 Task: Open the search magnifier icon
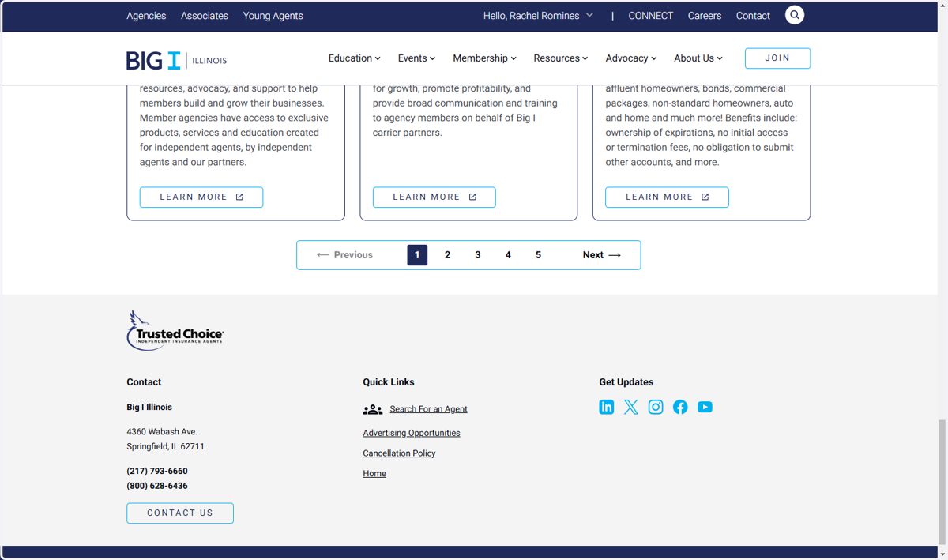pyautogui.click(x=795, y=15)
